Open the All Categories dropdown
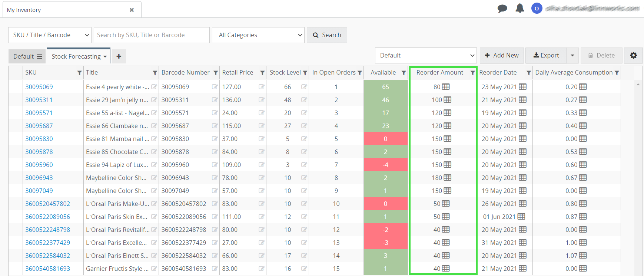Viewport: 644px width, 276px height. point(258,35)
